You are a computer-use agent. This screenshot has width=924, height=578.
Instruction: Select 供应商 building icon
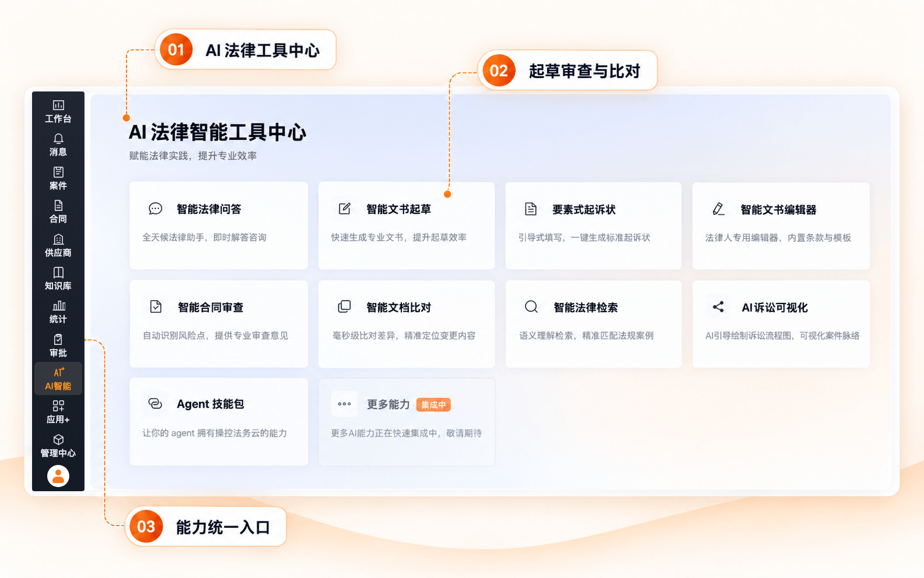(58, 239)
